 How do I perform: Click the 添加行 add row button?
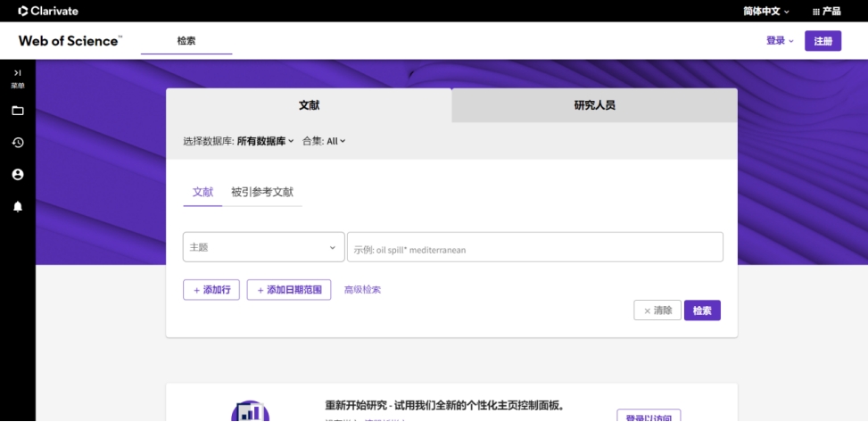[211, 290]
